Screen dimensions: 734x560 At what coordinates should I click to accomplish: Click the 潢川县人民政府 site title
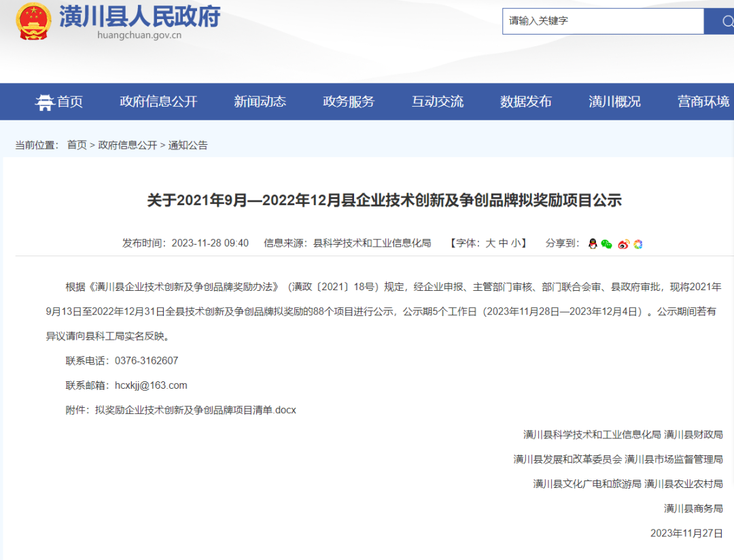click(139, 16)
